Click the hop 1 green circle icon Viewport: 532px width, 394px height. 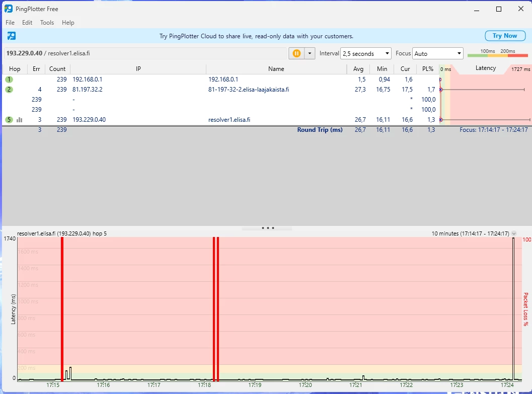click(x=9, y=80)
